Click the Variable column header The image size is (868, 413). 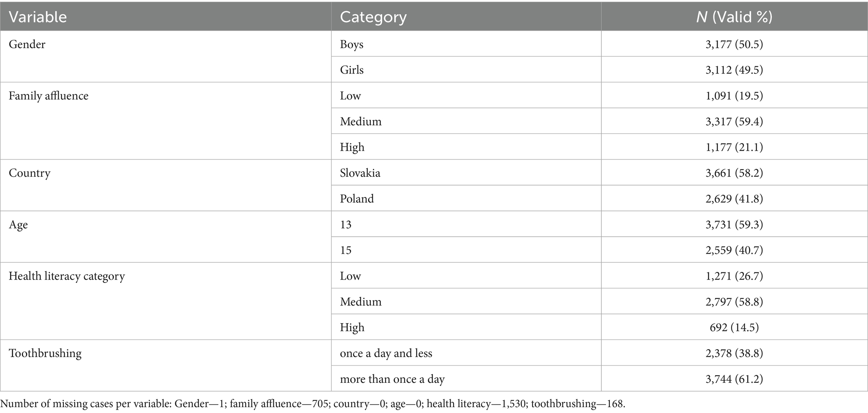click(38, 17)
